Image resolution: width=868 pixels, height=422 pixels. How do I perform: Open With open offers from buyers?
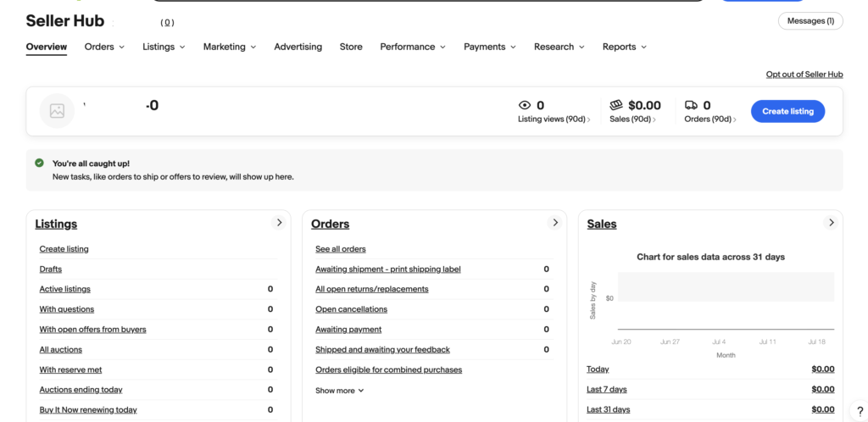[92, 330]
